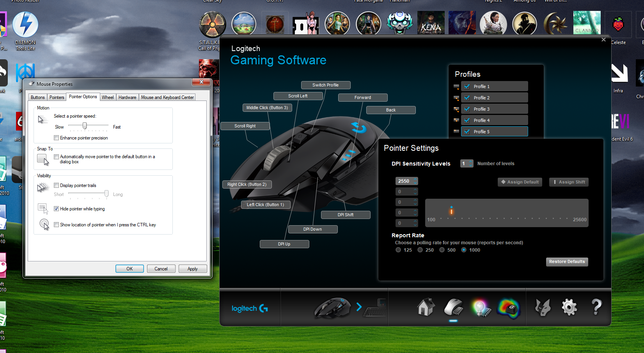Close the Logitech Gaming Software window
Viewport: 644px width, 353px height.
tap(603, 40)
